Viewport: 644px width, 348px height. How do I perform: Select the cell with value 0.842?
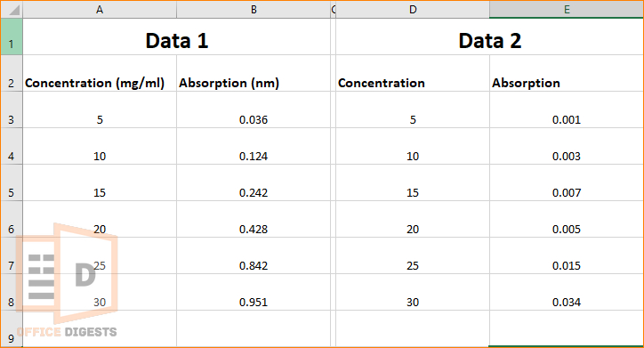tap(254, 255)
